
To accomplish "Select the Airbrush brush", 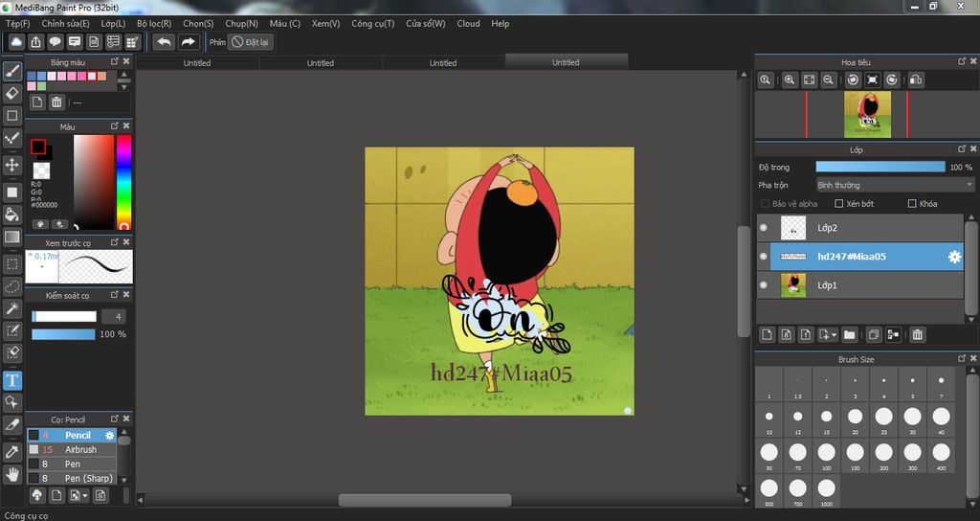I will point(71,450).
